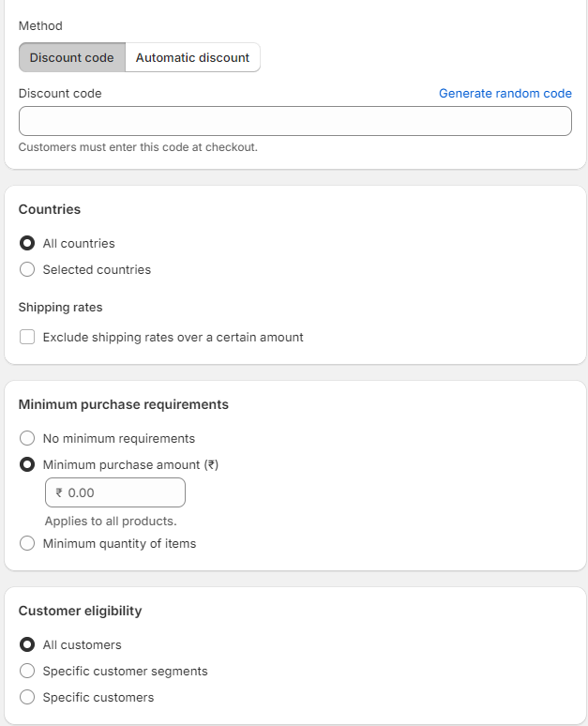This screenshot has width=588, height=726.
Task: Select the Discount code method button
Action: tap(71, 57)
